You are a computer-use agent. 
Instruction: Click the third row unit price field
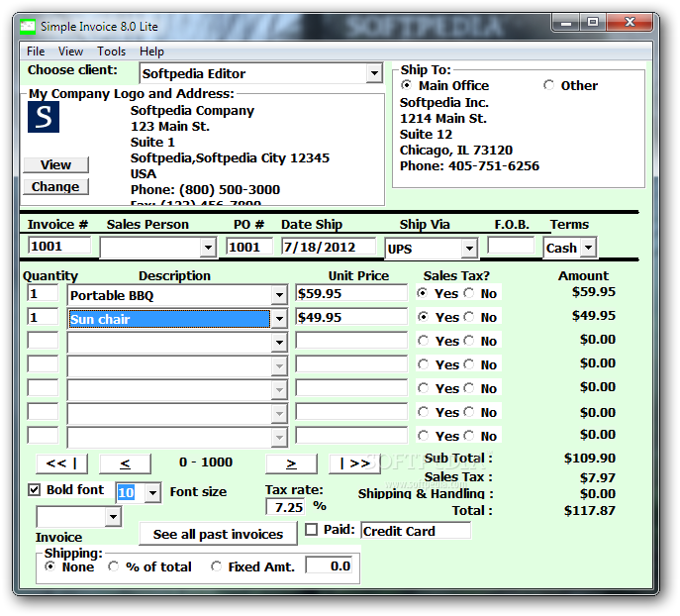pyautogui.click(x=351, y=341)
